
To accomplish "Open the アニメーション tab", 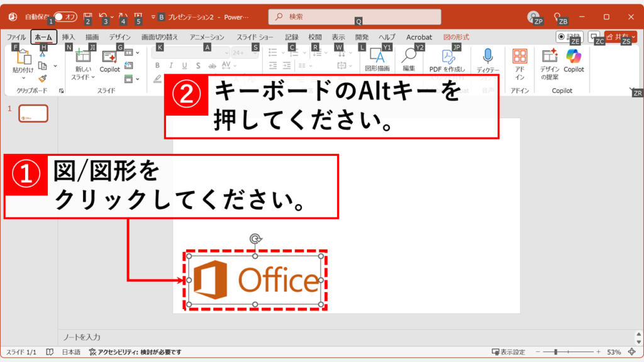I will coord(207,37).
